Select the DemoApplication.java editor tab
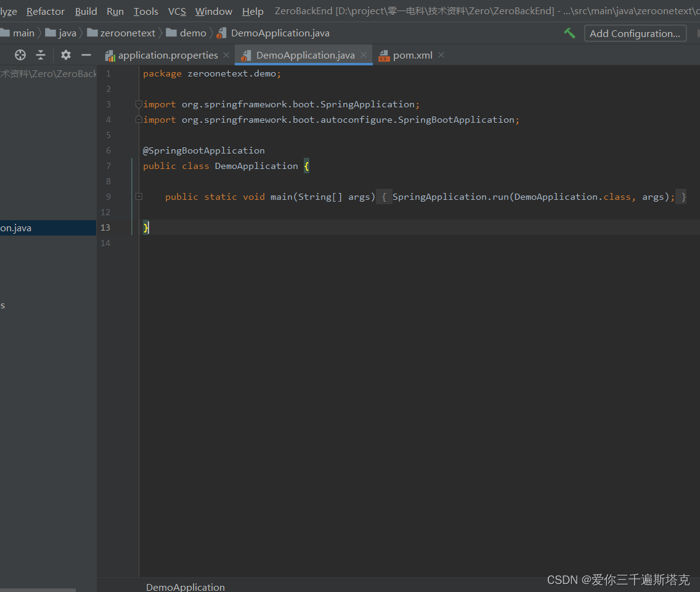The height and width of the screenshot is (592, 700). point(305,55)
